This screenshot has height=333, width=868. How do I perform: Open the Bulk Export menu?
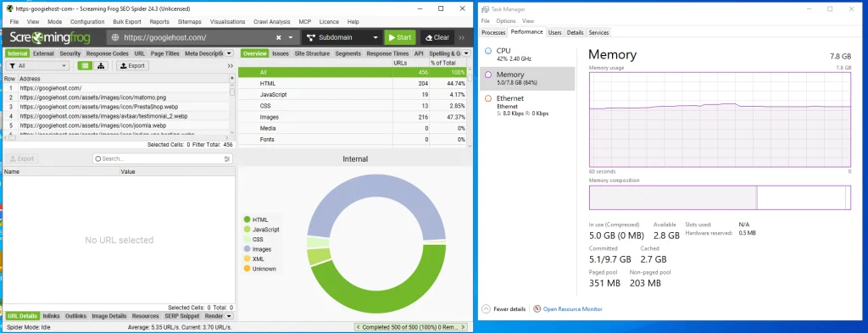click(127, 21)
